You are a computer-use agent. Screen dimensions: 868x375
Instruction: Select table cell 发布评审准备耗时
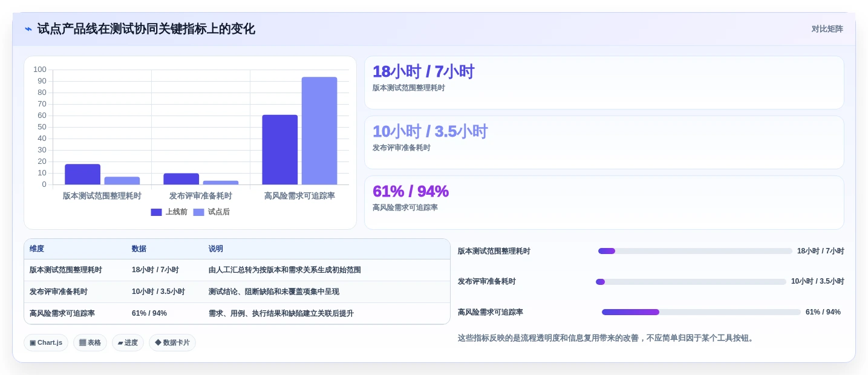(59, 292)
